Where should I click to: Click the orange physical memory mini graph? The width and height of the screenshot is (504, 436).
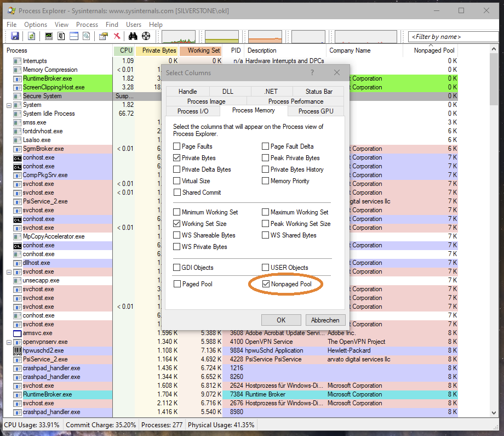[x=265, y=37]
